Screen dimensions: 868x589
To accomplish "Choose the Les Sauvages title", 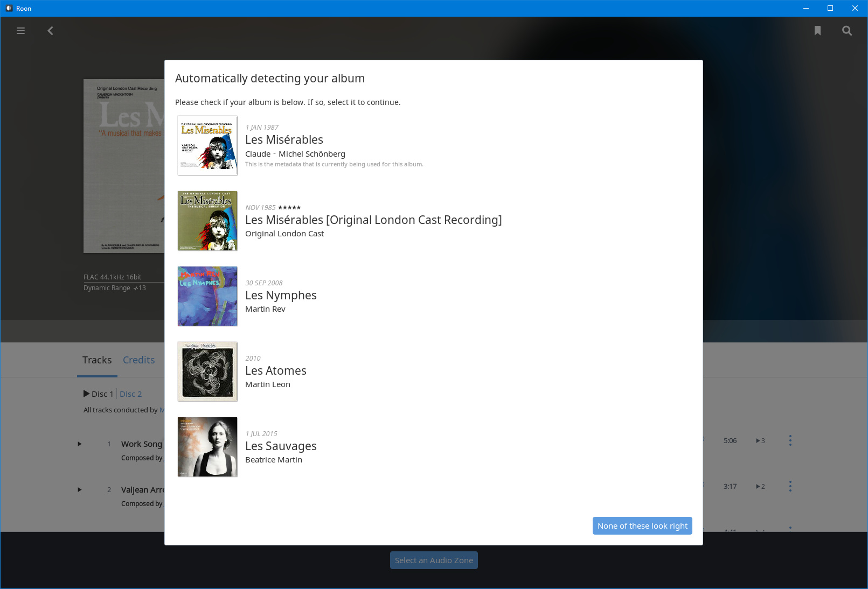I will [281, 446].
